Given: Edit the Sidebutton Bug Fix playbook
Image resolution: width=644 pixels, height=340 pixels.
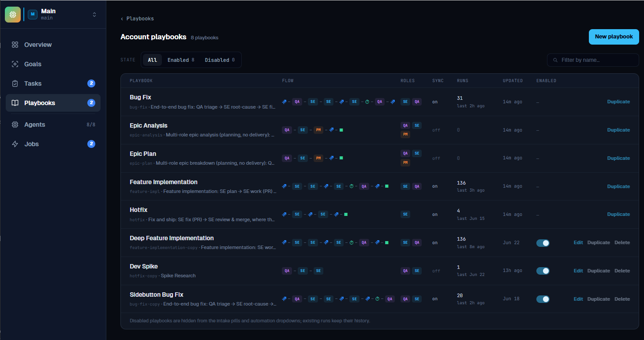Looking at the screenshot, I should click(x=578, y=299).
